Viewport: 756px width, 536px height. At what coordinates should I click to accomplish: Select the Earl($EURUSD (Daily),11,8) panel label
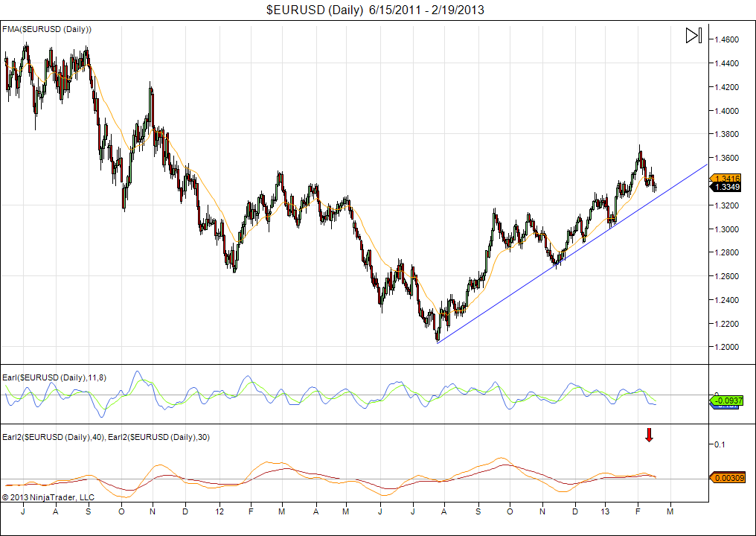55,378
